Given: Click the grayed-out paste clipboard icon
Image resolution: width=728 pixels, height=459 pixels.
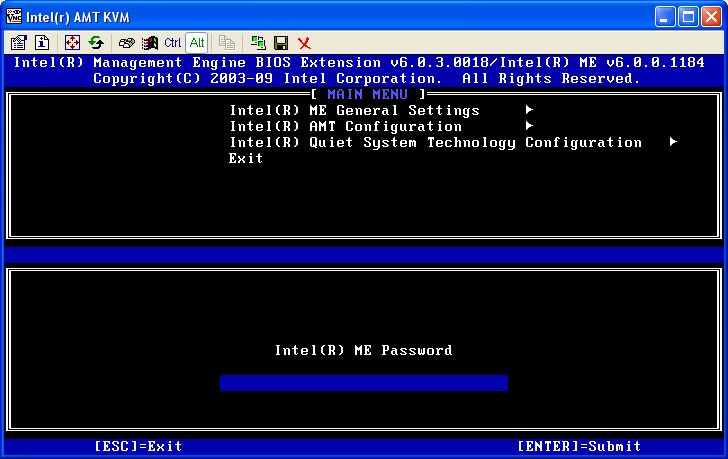Looking at the screenshot, I should pos(227,42).
